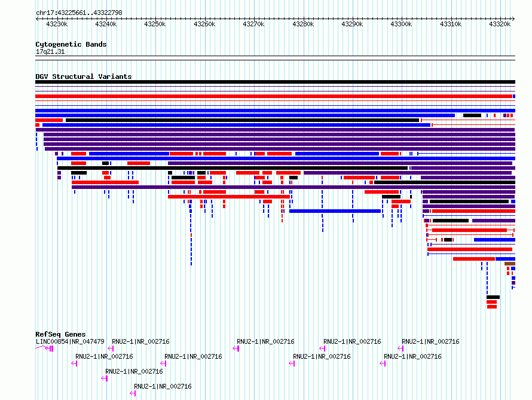Select the Cytogenetic Bands track title
Image resolution: width=532 pixels, height=400 pixels.
click(x=71, y=44)
